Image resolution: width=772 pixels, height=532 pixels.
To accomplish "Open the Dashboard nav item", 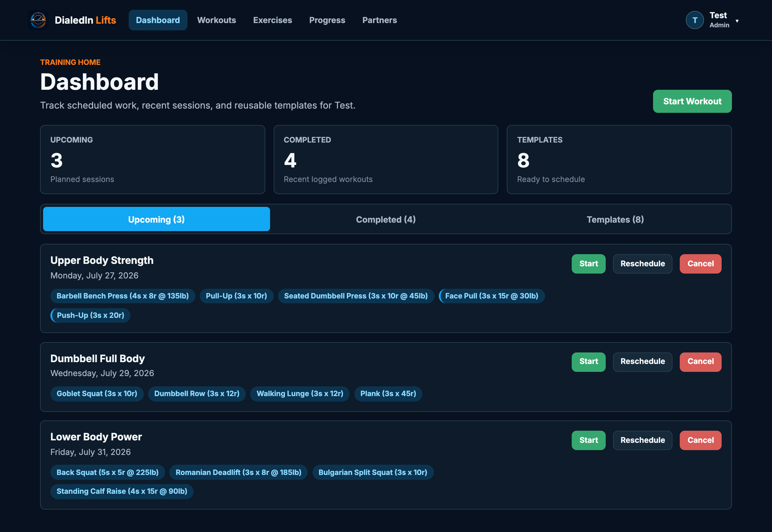I will (158, 20).
